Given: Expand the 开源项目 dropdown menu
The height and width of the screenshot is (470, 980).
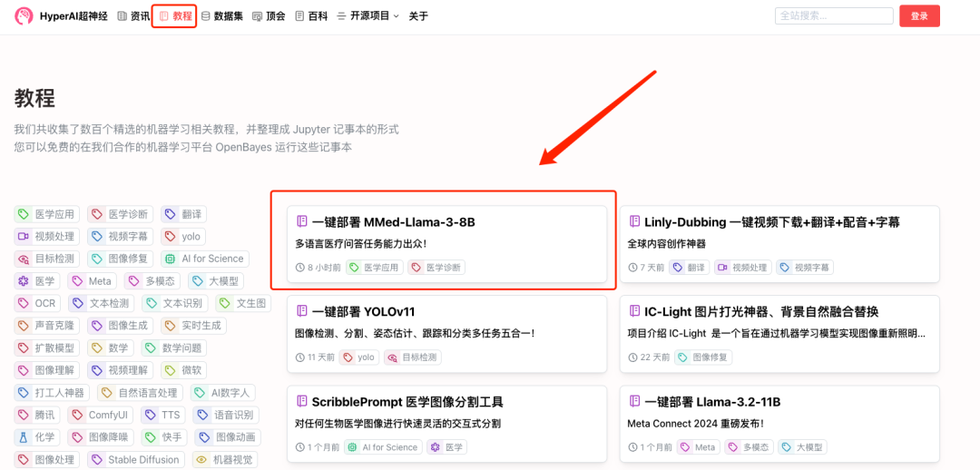Looking at the screenshot, I should 367,16.
